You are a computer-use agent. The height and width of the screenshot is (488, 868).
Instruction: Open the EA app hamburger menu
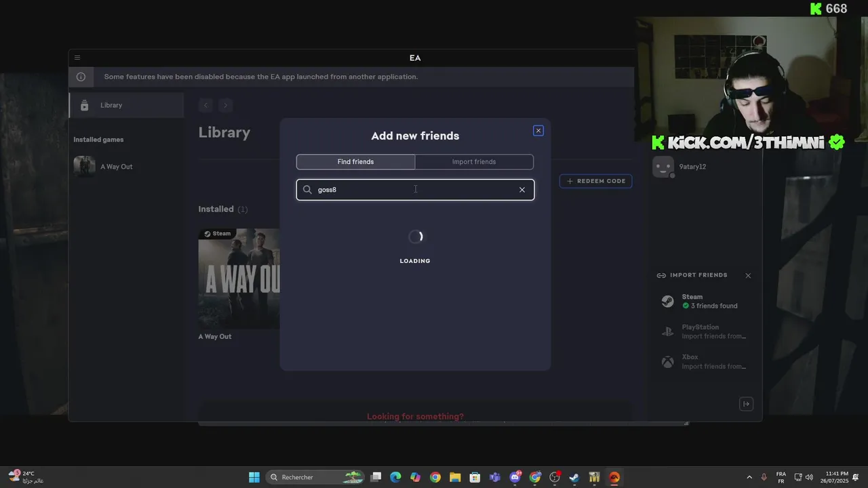point(77,58)
